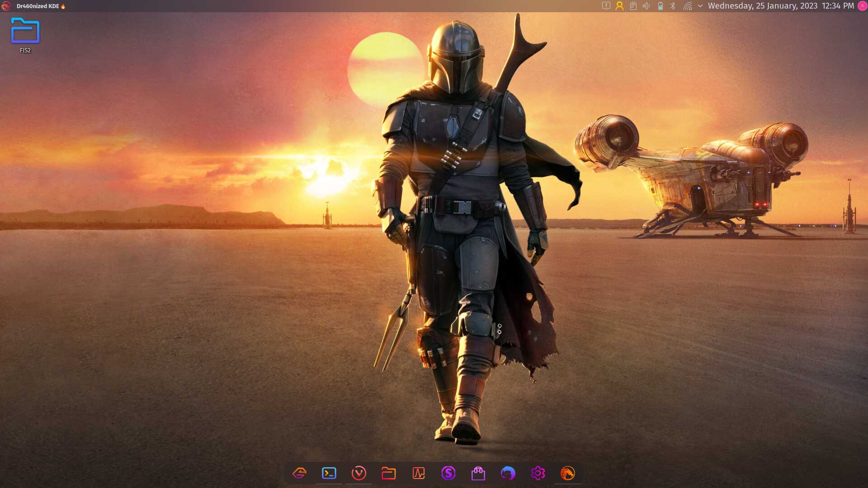Open the Vivaldi browser dock icon
The width and height of the screenshot is (868, 488).
point(359,473)
